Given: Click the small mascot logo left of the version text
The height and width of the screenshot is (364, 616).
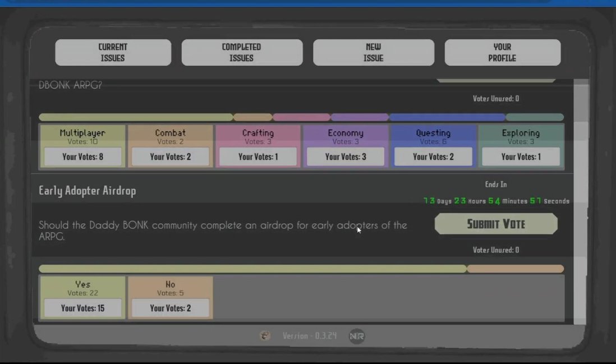Looking at the screenshot, I should click(265, 336).
